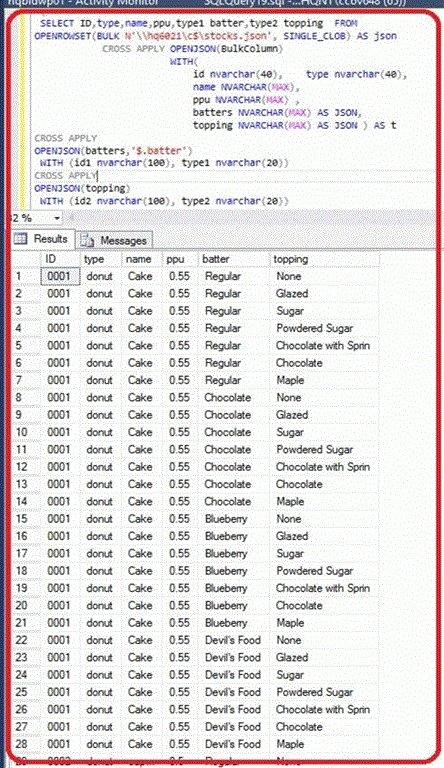Click topping cell 'Sugar' in row 3
The height and width of the screenshot is (768, 444).
(324, 311)
